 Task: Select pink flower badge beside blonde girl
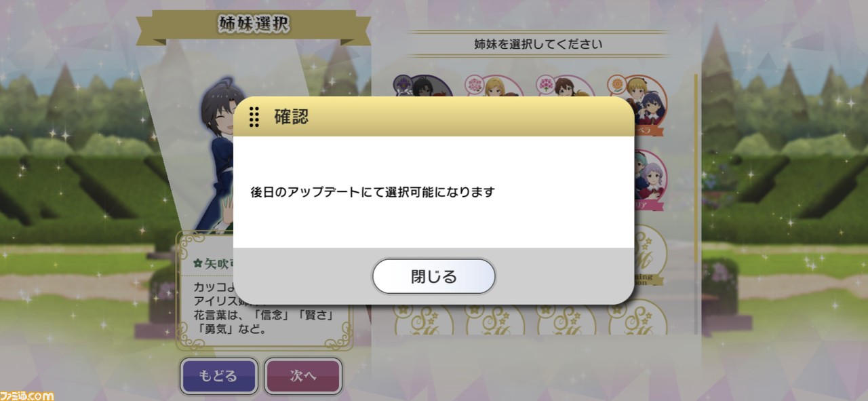click(475, 85)
